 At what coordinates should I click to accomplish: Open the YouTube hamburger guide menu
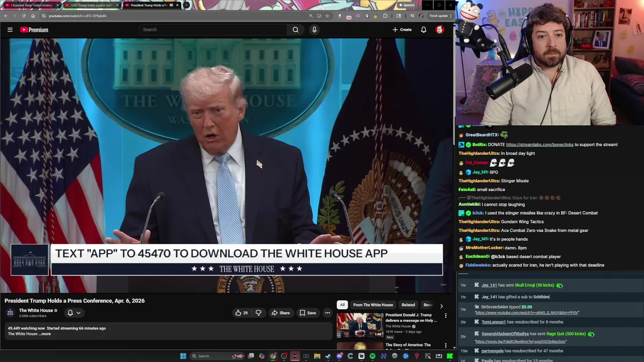pos(10,30)
